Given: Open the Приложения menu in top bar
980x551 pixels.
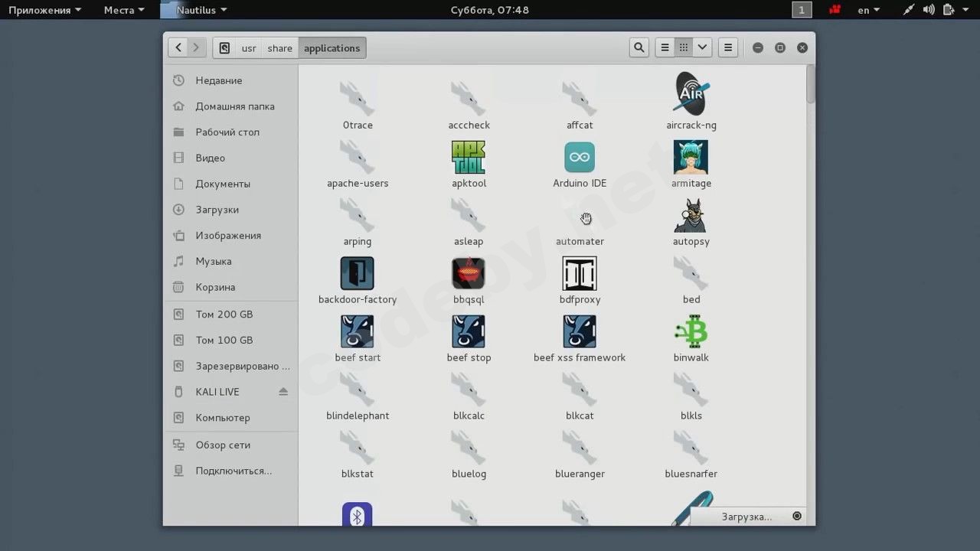Looking at the screenshot, I should (x=44, y=10).
